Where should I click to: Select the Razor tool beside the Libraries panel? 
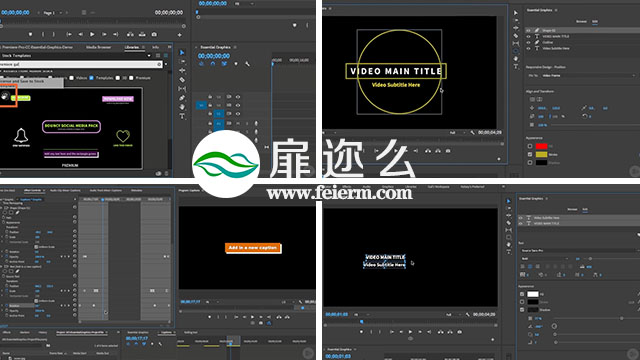click(x=182, y=80)
